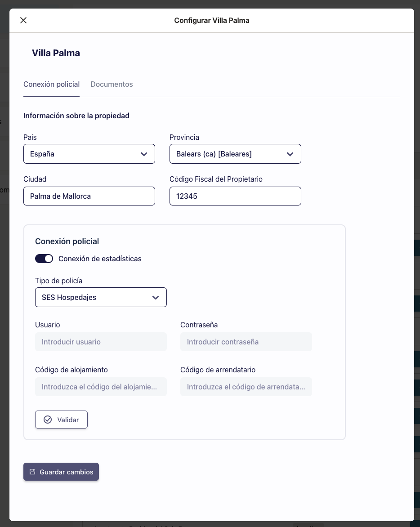Focus the Ciudad field with Palma de Mallorca
The height and width of the screenshot is (527, 420).
(89, 196)
